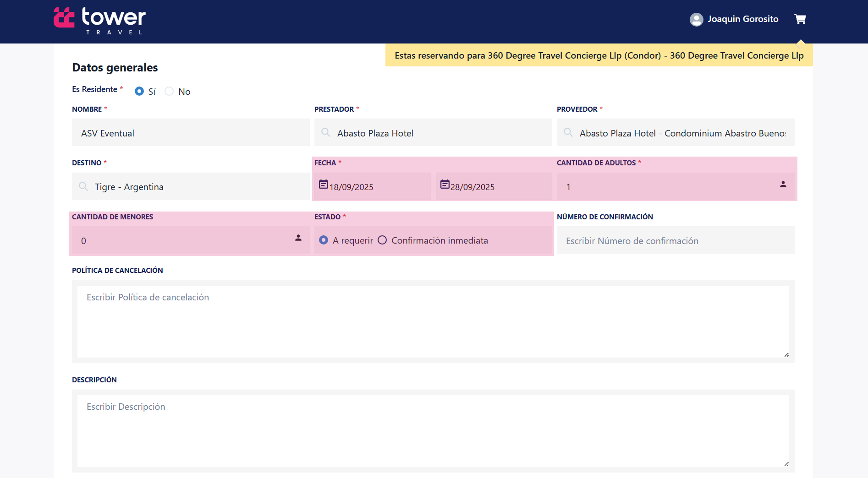The width and height of the screenshot is (868, 478).
Task: Click the start date calendar icon
Action: (324, 185)
